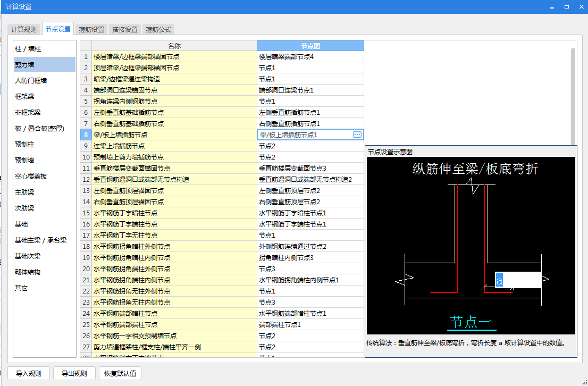
Task: Select 预制墙 category
Action: [x=44, y=160]
